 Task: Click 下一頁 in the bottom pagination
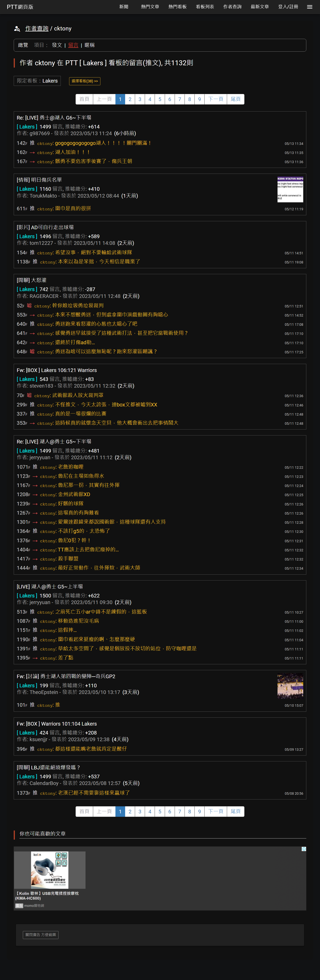coord(216,811)
